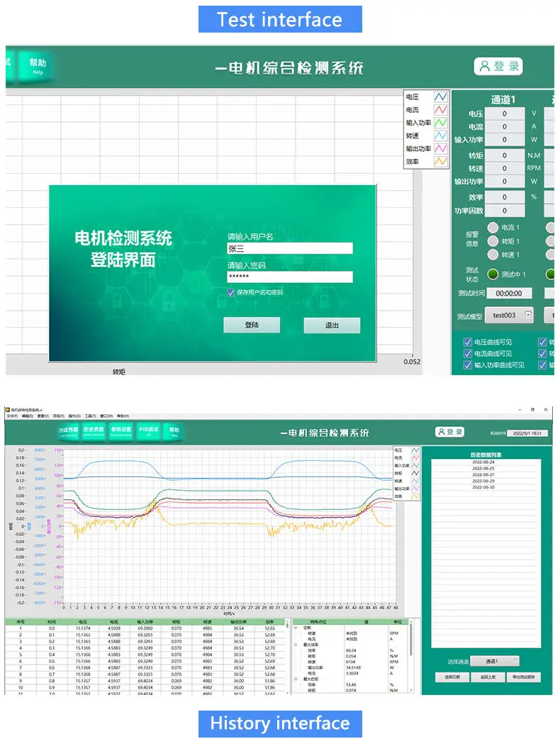Click the 输入功率 legend curve icon in Test interface
This screenshot has height=756, width=560.
tap(440, 123)
